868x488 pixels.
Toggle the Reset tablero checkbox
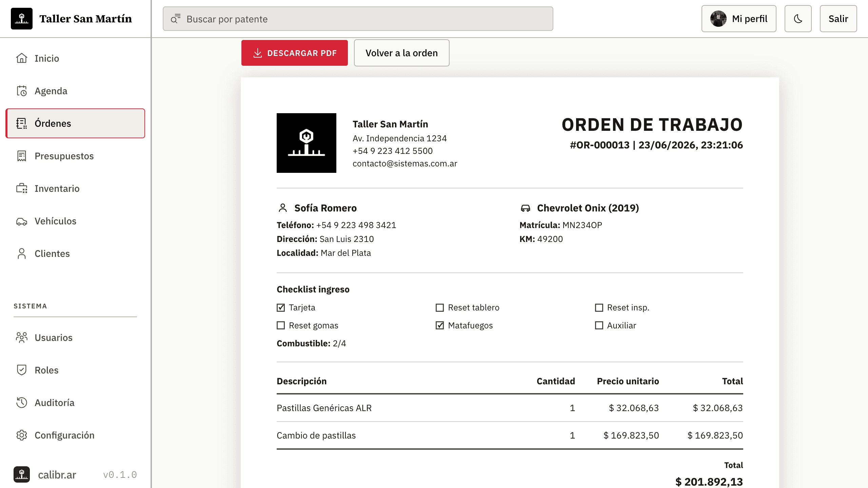440,307
